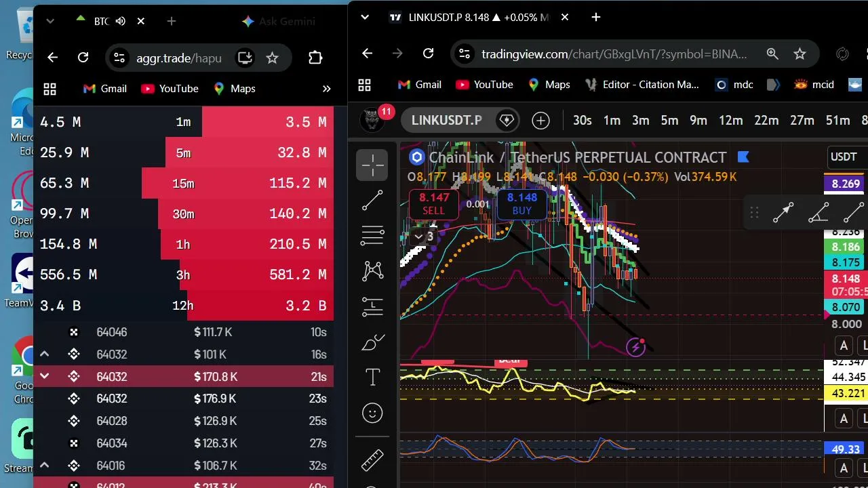Toggle auto scale A on the yellow oscillator pane
The image size is (868, 488).
[x=844, y=418]
